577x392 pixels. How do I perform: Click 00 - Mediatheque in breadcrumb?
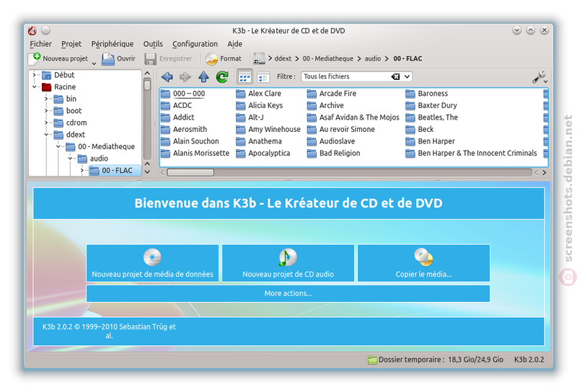[x=328, y=58]
